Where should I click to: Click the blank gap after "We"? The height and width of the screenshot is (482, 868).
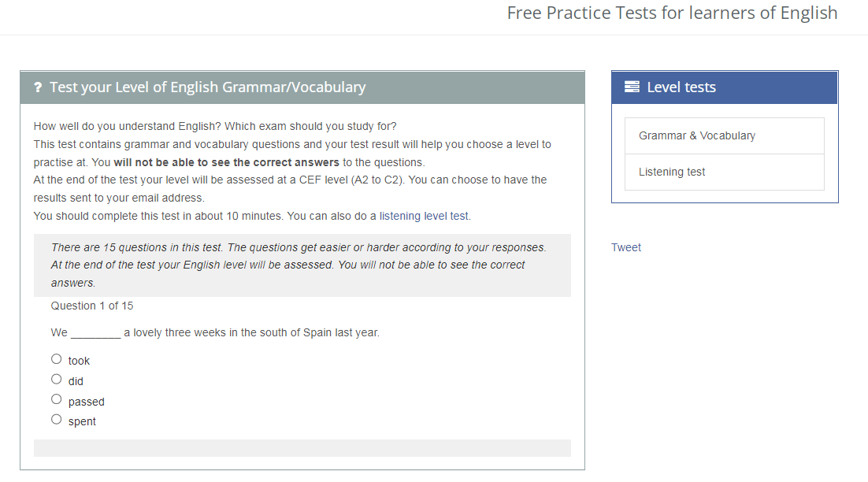[95, 333]
